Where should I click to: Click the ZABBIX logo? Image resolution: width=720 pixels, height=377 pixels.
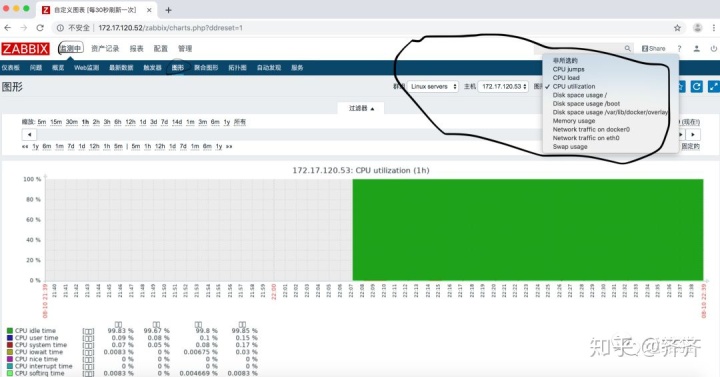point(25,49)
